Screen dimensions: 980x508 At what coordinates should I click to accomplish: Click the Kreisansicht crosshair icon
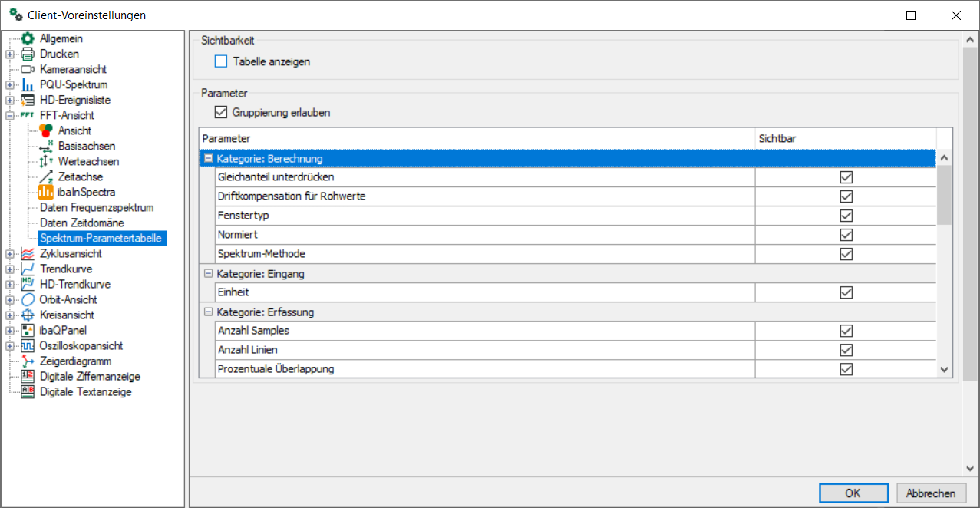tap(28, 315)
